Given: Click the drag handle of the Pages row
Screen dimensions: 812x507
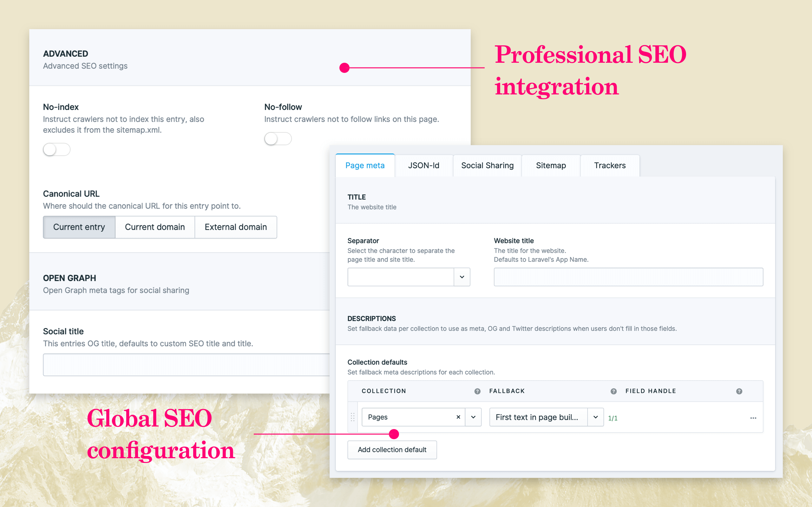Looking at the screenshot, I should [353, 417].
